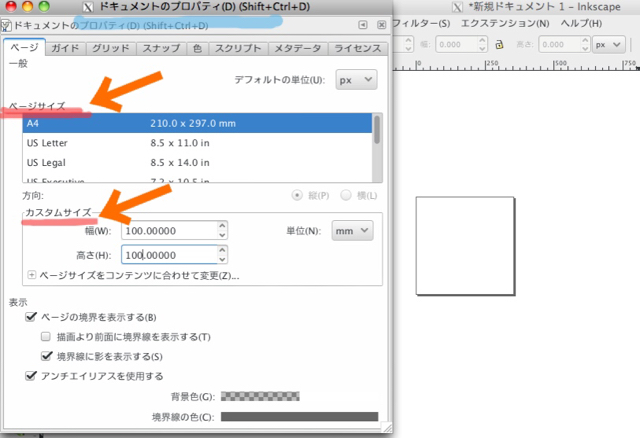Select US Letter in page size list
This screenshot has width=640, height=438.
click(x=50, y=143)
